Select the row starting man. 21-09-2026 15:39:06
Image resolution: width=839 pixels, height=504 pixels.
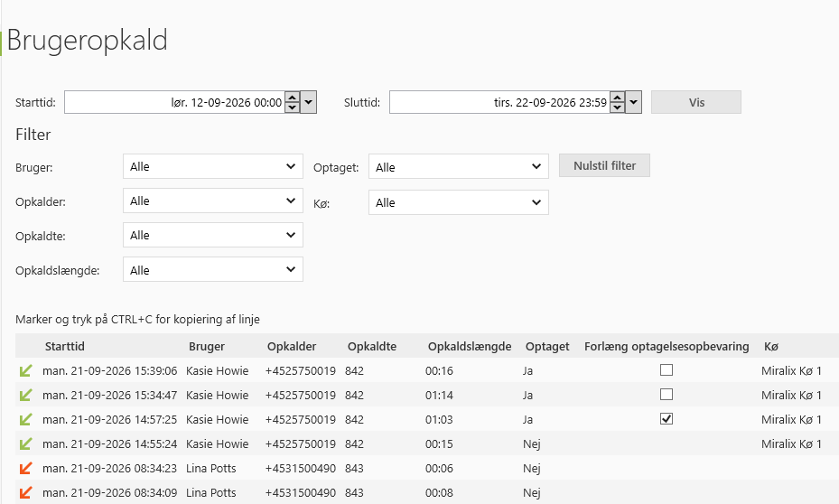pos(427,371)
